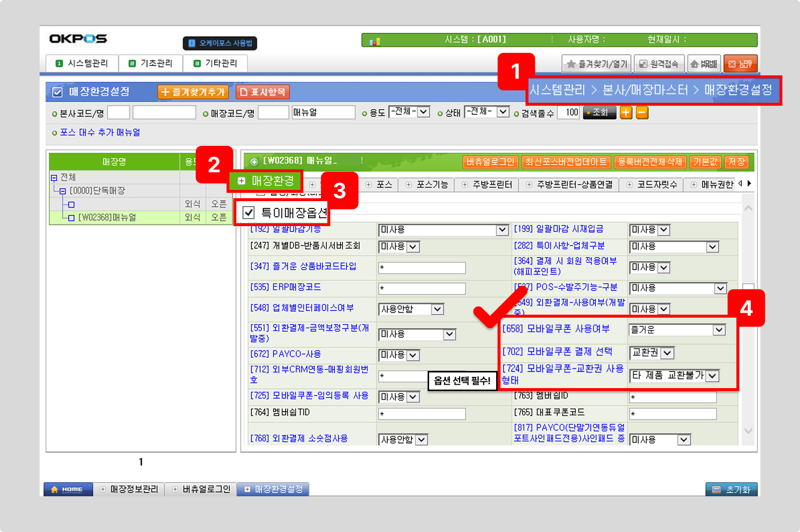Click the orange plus icon beside 조회
The image size is (800, 532).
coord(626,113)
